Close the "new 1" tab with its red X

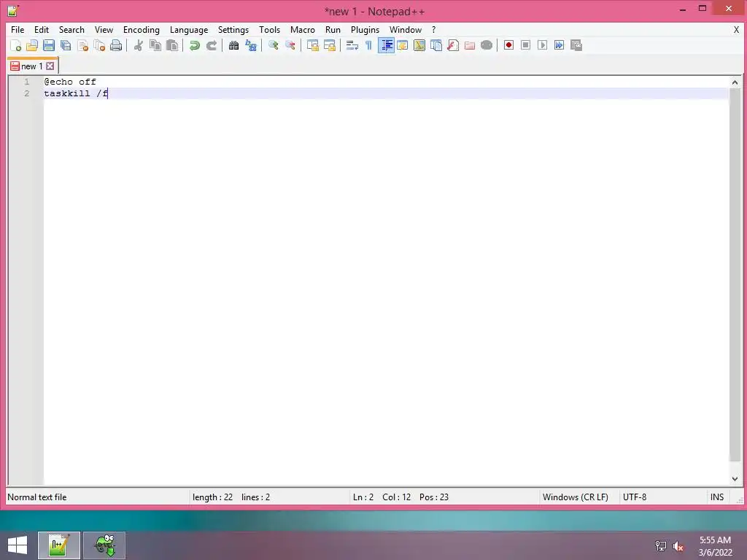50,66
